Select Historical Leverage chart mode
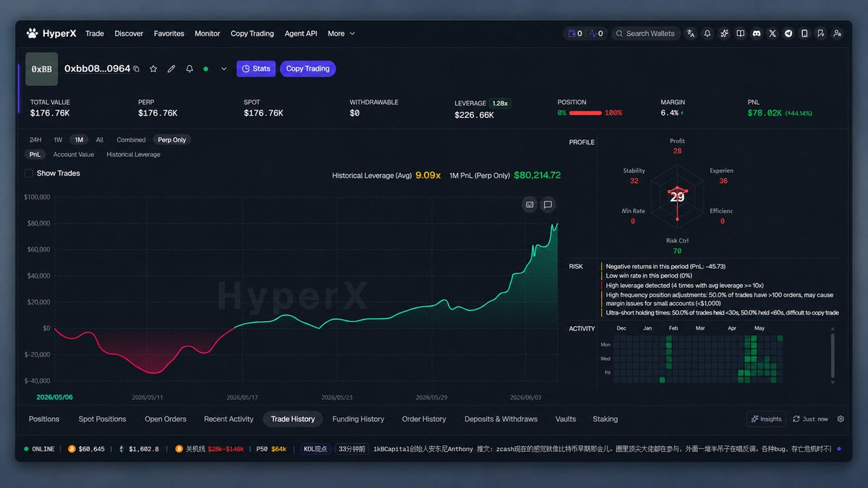 tap(133, 154)
